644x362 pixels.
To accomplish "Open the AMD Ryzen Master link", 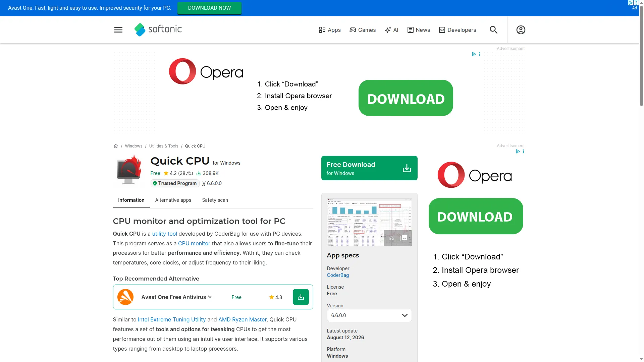I will coord(243,320).
